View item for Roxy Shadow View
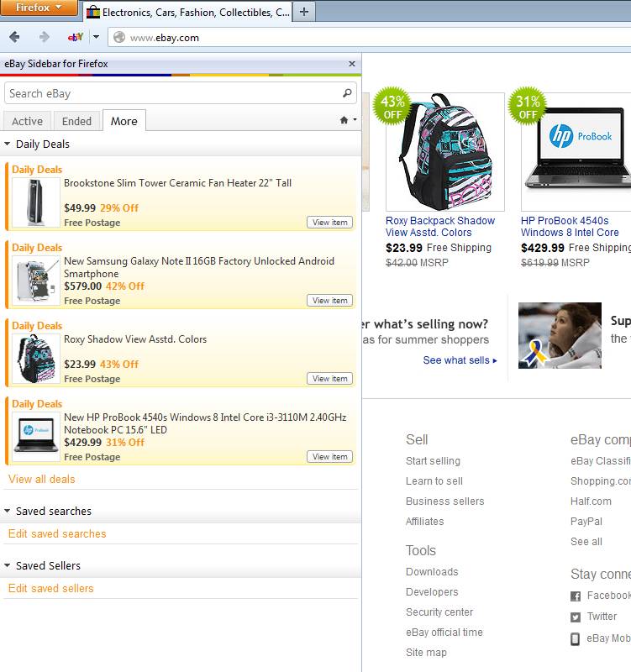Screen dimensions: 631x672 [x=329, y=379]
